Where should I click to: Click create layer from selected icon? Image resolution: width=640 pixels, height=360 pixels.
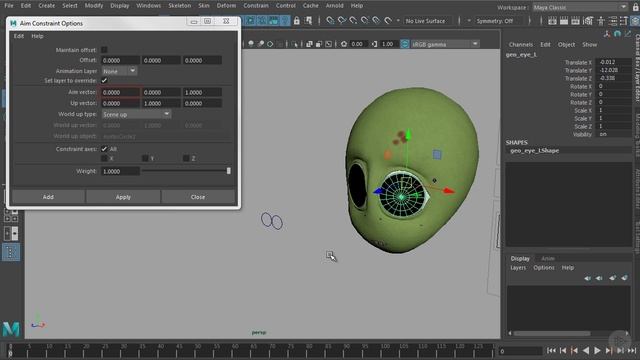coord(624,278)
